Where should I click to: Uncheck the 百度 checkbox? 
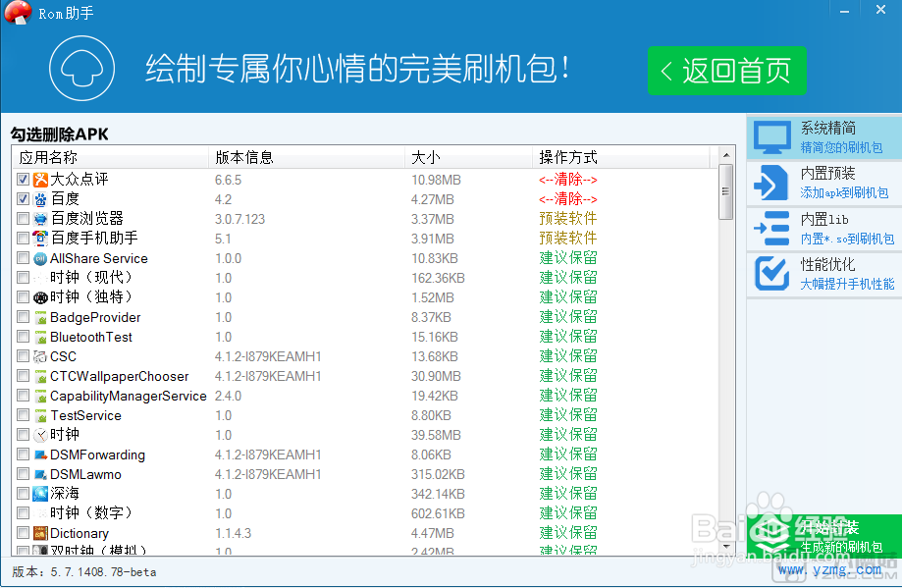(x=23, y=199)
